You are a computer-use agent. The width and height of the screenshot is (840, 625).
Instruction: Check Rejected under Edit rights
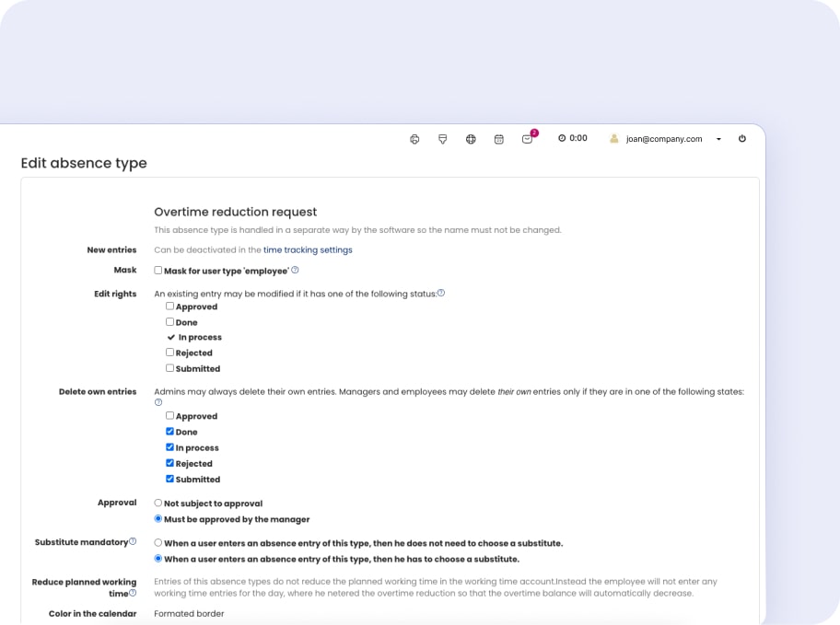169,353
